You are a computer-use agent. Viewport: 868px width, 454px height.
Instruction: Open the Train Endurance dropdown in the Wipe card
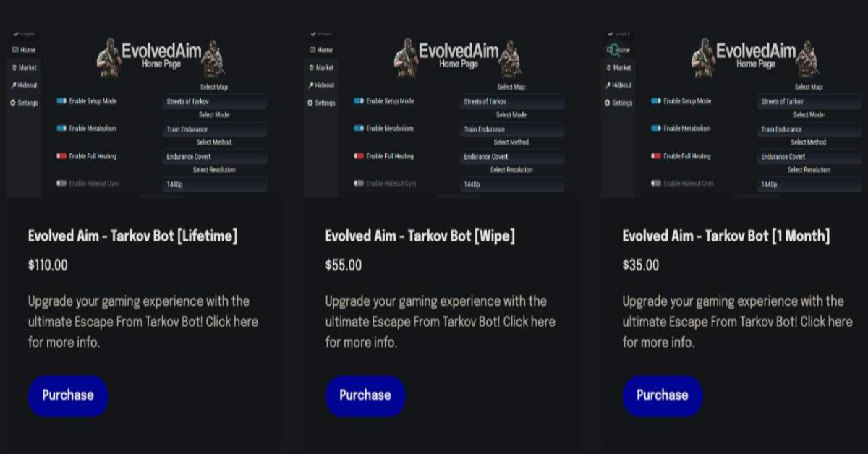point(512,129)
